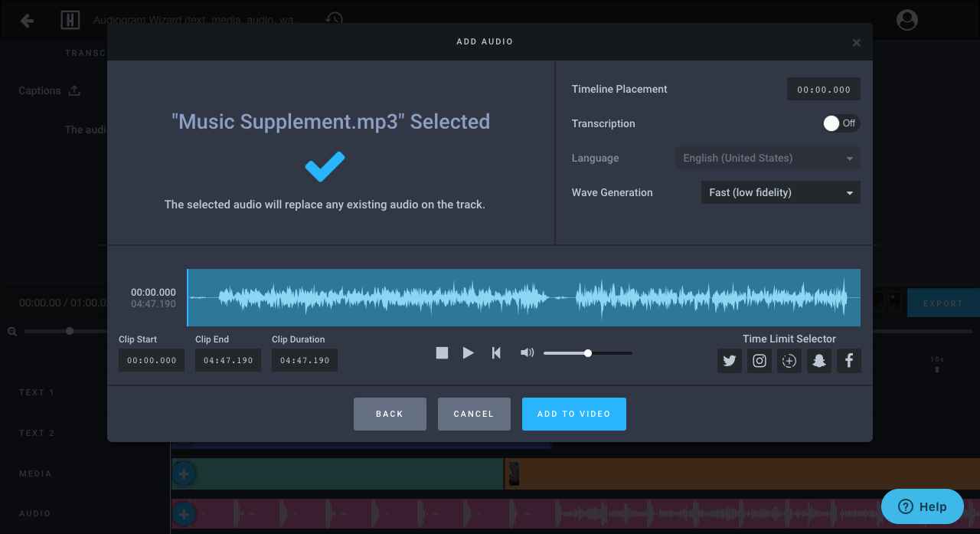Select the Snapchat time limit icon
This screenshot has width=980, height=534.
pyautogui.click(x=818, y=360)
